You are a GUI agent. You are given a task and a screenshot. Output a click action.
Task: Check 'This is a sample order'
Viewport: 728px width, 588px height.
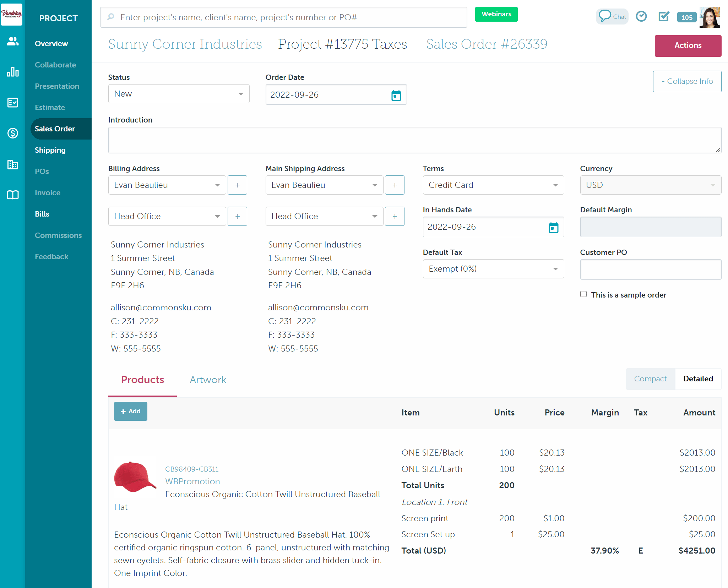coord(583,294)
